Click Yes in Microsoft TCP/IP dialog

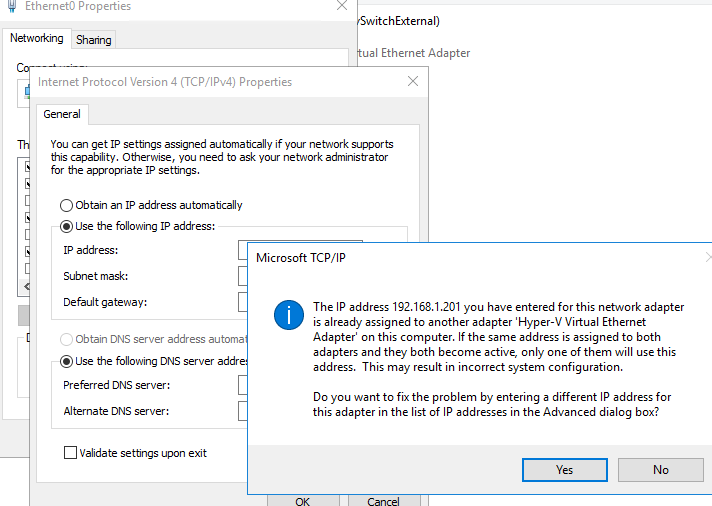point(564,470)
